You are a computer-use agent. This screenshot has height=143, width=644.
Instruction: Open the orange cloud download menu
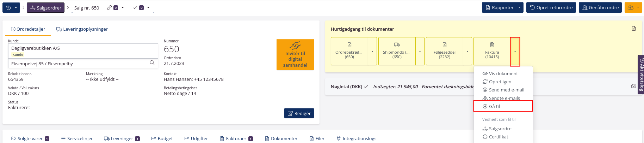coord(633,7)
